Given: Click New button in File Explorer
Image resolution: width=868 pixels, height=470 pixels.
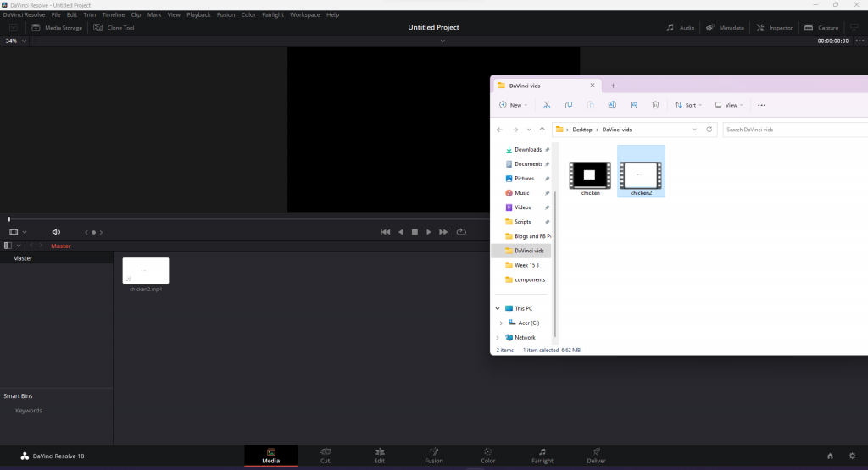Looking at the screenshot, I should (x=513, y=105).
